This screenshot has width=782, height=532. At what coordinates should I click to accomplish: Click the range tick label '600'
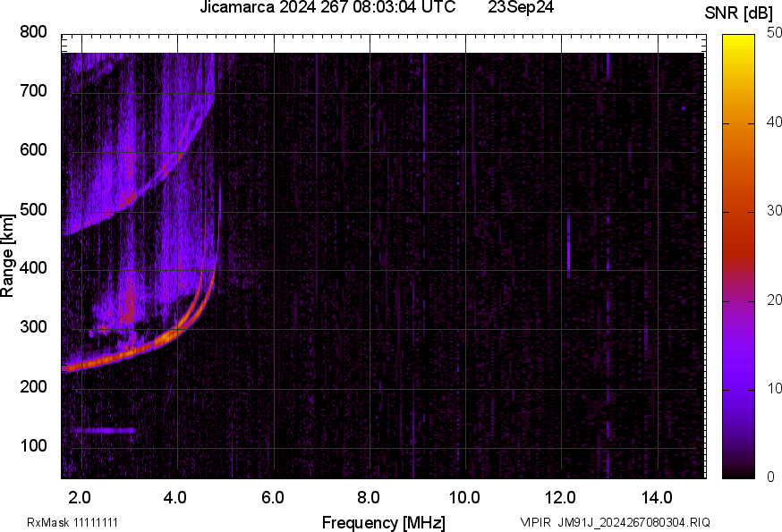tap(33, 150)
